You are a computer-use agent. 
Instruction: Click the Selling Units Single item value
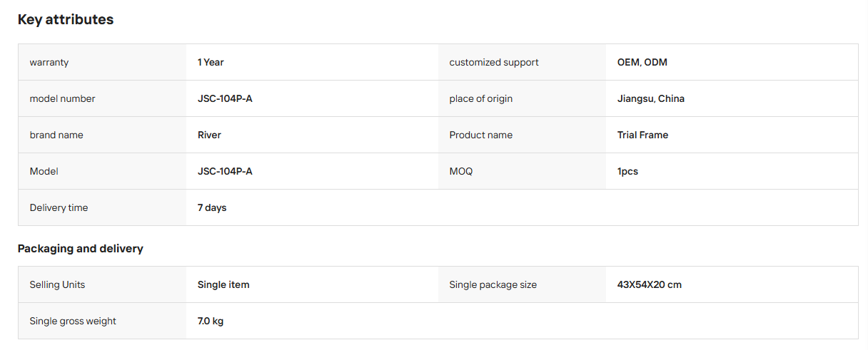click(223, 284)
